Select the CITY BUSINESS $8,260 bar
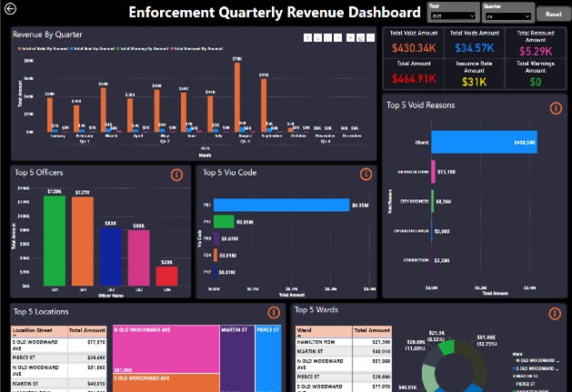 point(432,201)
